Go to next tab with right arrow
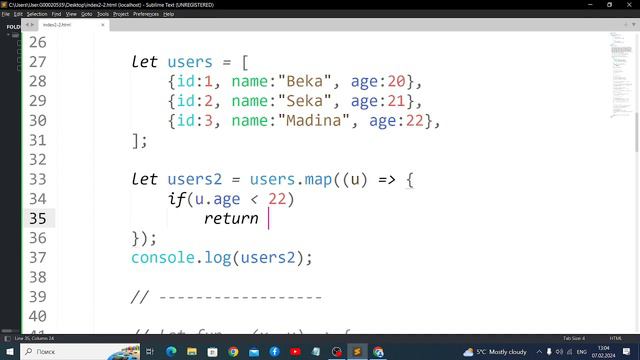Viewport: 640px width, 360px height. (32, 25)
